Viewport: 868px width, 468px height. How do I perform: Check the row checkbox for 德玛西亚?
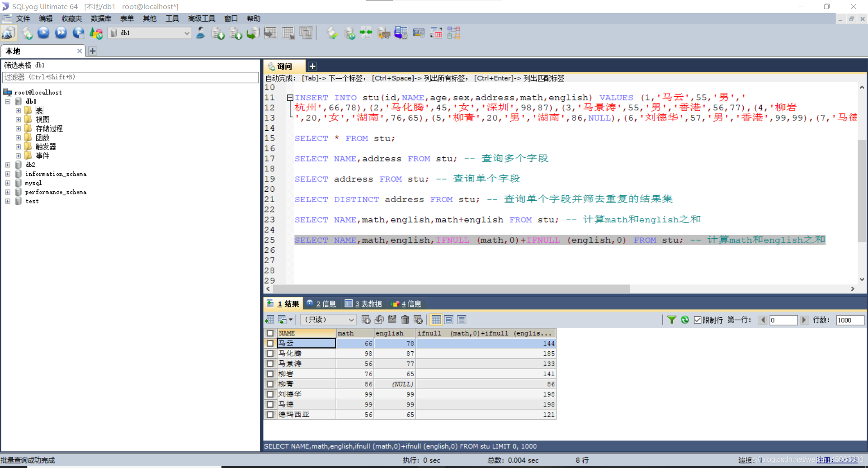(x=270, y=415)
